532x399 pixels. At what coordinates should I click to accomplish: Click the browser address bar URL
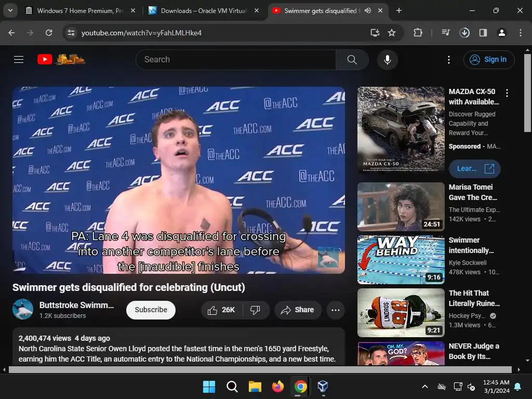(141, 33)
